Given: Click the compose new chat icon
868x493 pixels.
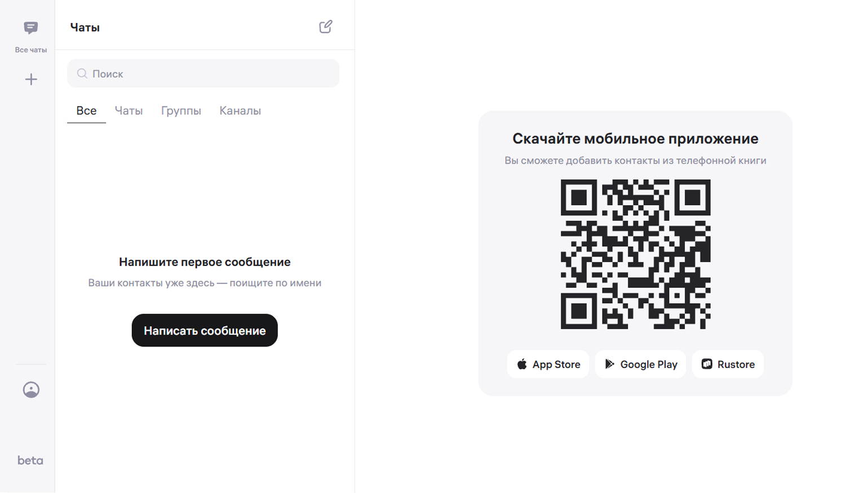Looking at the screenshot, I should click(x=326, y=27).
